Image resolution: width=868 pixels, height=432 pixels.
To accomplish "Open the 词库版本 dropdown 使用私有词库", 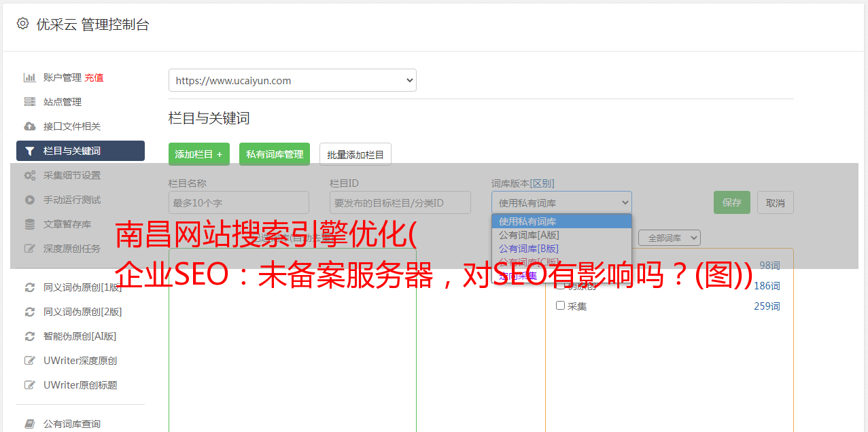I will tap(561, 202).
